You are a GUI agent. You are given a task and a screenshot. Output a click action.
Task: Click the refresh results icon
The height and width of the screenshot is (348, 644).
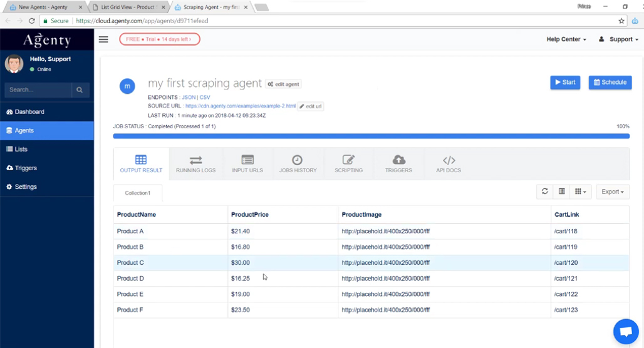pyautogui.click(x=544, y=192)
